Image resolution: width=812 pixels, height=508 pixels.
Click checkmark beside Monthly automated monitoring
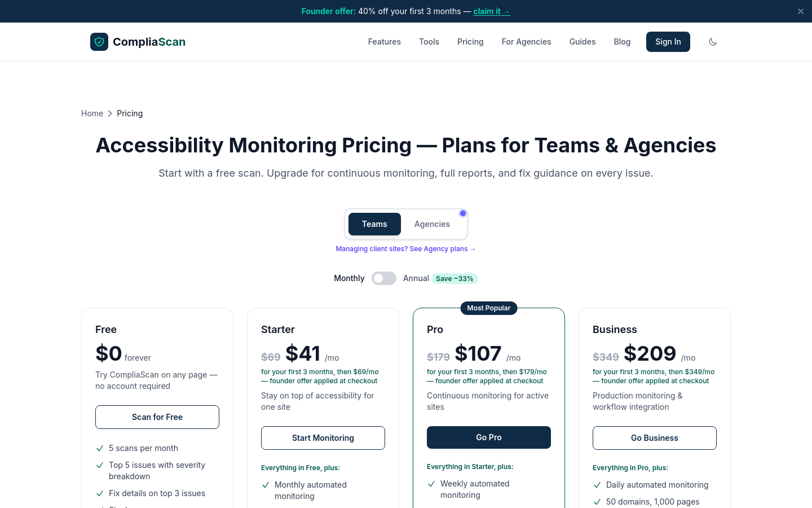266,485
